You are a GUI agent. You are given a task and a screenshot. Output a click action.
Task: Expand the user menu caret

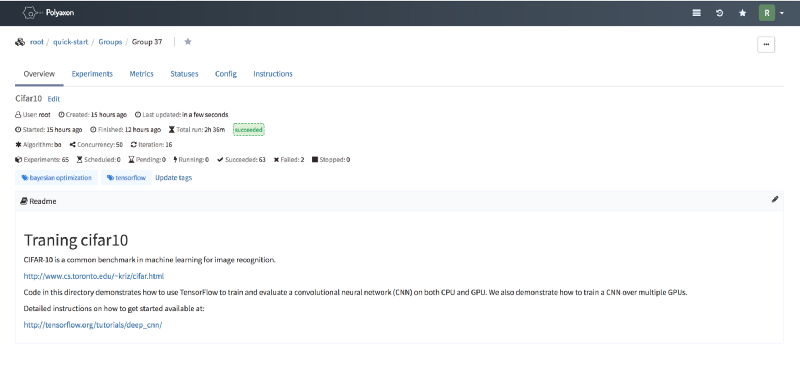click(782, 13)
